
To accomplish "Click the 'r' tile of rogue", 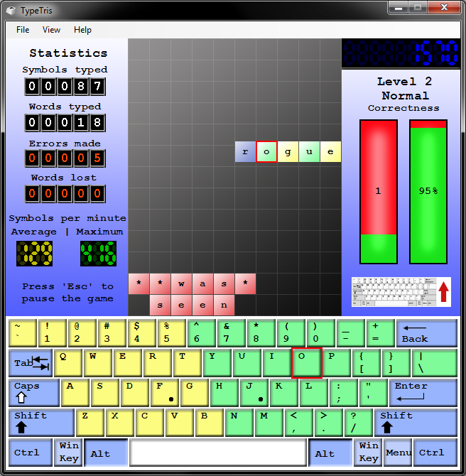I will 245,151.
